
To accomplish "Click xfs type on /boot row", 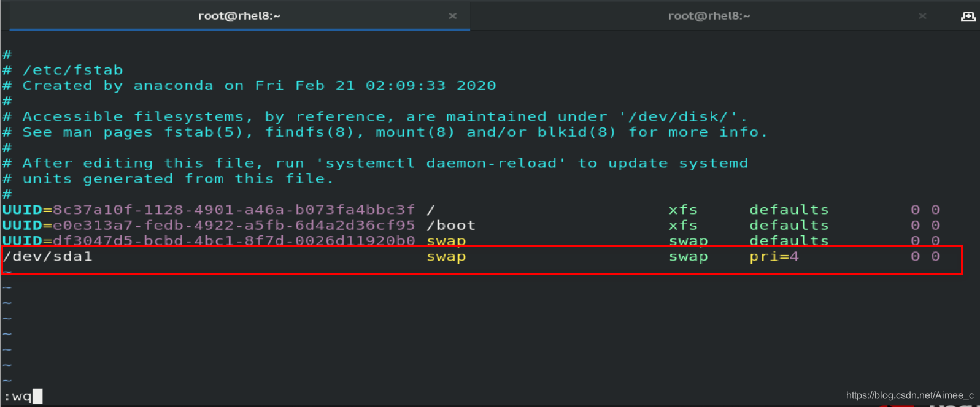I will [x=683, y=225].
